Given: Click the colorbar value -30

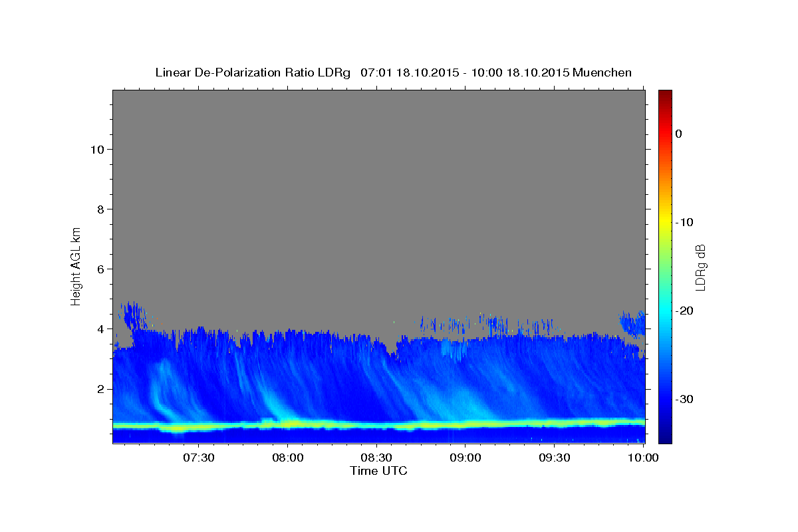Looking at the screenshot, I should point(684,399).
